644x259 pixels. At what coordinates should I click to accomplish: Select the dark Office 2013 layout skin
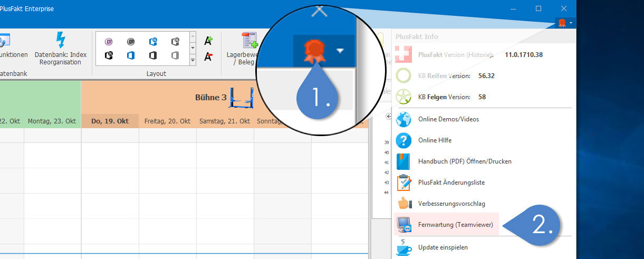click(x=153, y=55)
